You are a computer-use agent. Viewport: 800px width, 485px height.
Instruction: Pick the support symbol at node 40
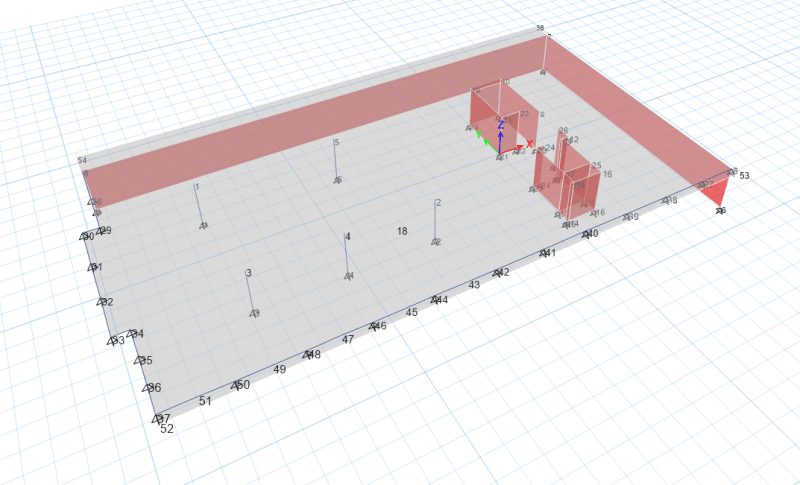coord(587,234)
